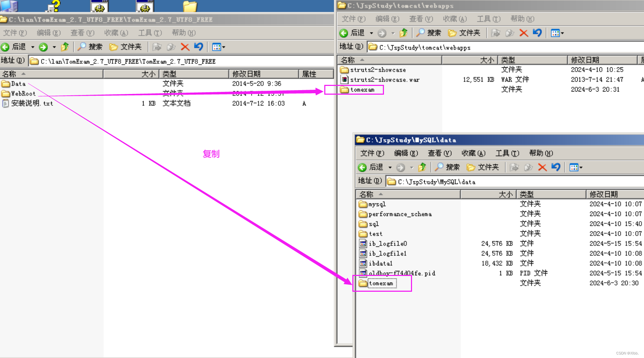Go up one folder in MySQL data window

tap(422, 167)
